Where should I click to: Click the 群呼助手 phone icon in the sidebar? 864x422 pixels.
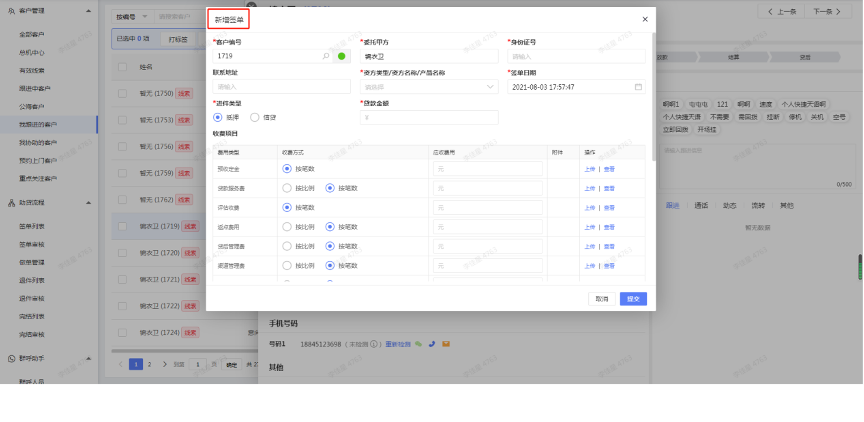(11, 359)
